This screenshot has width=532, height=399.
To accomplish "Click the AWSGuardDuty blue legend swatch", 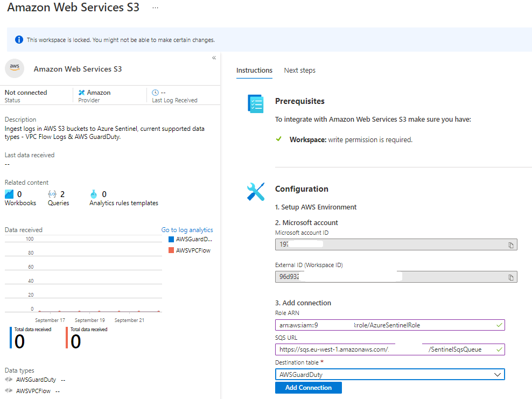I will click(171, 239).
